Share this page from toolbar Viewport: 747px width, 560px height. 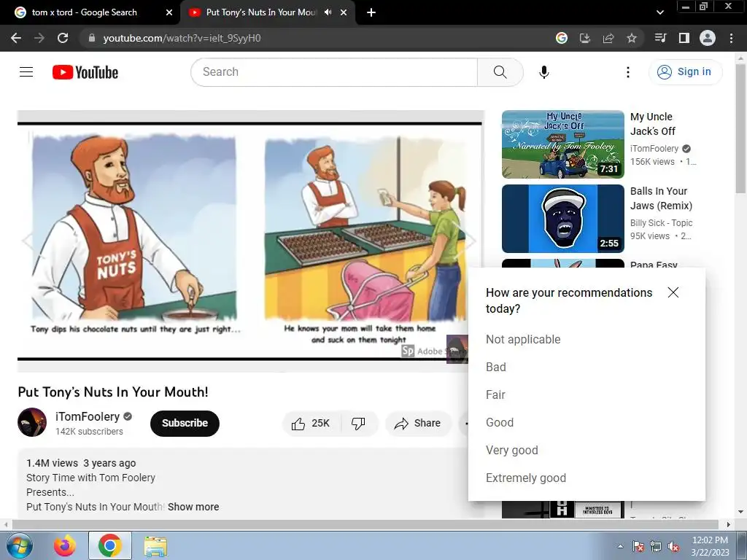[x=608, y=38]
